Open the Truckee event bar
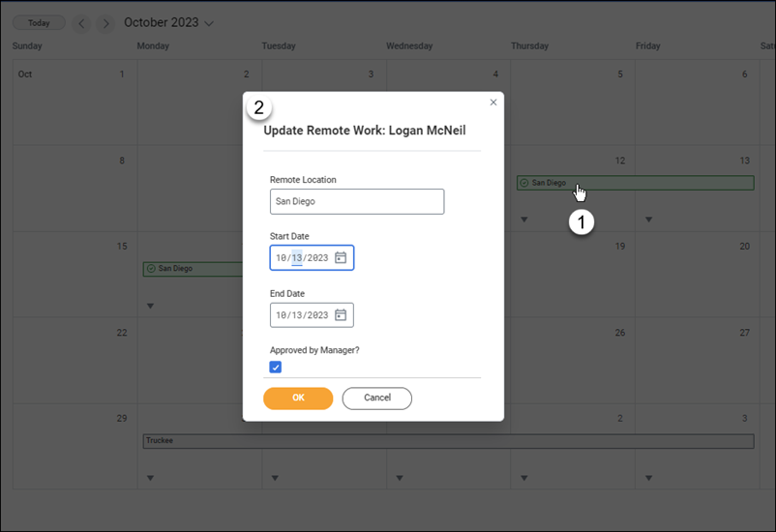776x532 pixels. tap(448, 441)
